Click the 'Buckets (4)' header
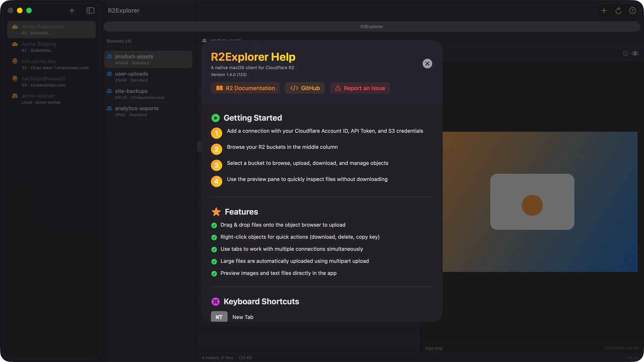The image size is (644, 362). tap(119, 41)
